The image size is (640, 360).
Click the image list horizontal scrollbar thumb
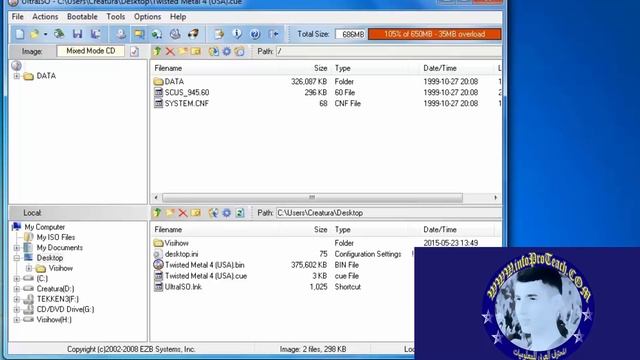click(x=312, y=198)
